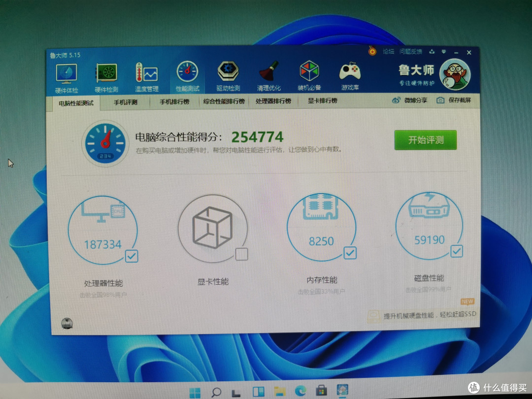
Task: Open the 温度管理 temperature management section
Action: [x=147, y=77]
